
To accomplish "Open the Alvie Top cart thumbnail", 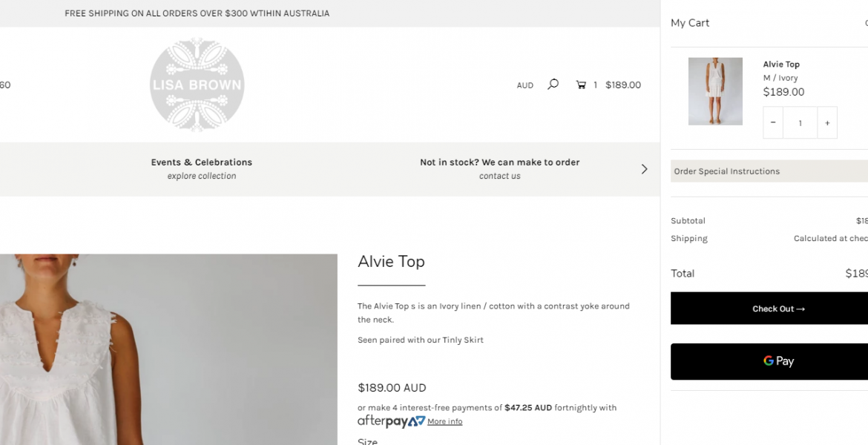I will coord(715,91).
